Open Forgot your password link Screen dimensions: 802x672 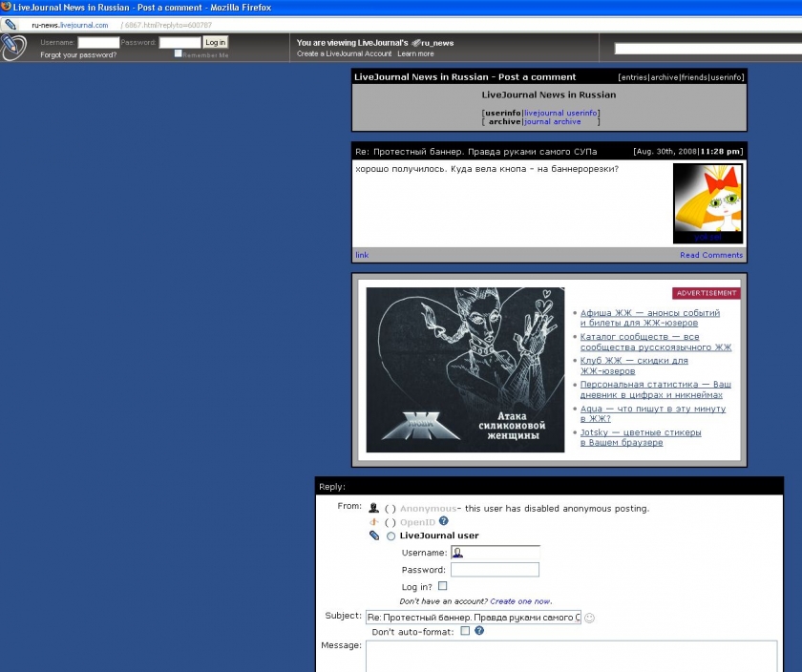click(x=78, y=55)
